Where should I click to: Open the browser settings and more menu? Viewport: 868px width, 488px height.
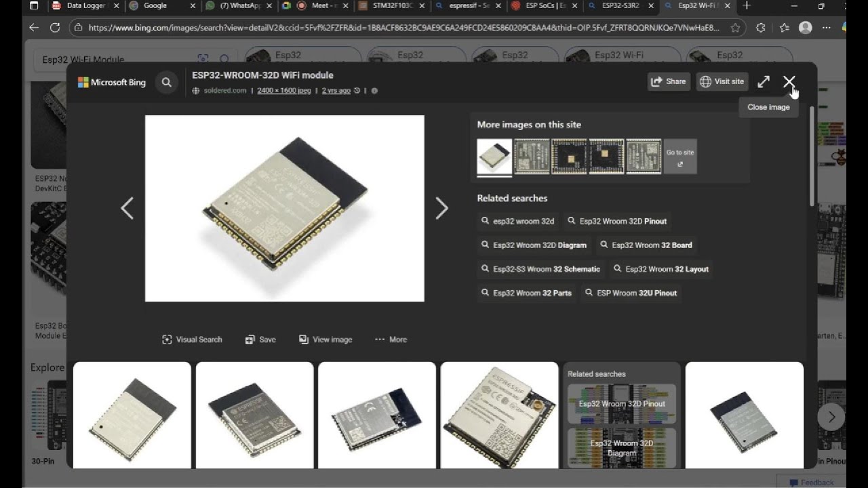pyautogui.click(x=825, y=28)
